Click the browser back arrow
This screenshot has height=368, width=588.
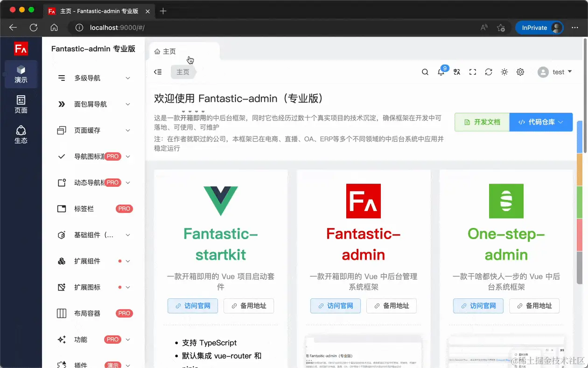click(13, 28)
